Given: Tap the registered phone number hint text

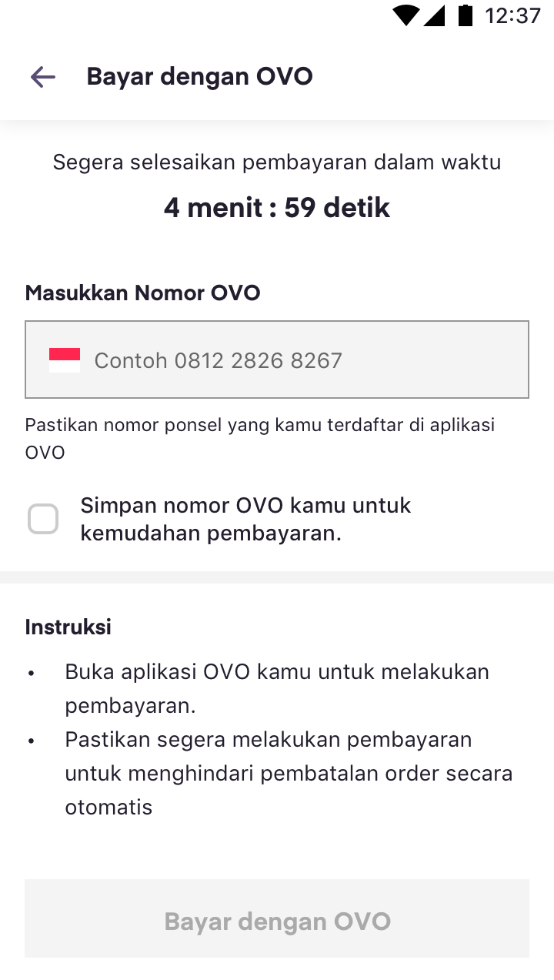Looking at the screenshot, I should (259, 438).
